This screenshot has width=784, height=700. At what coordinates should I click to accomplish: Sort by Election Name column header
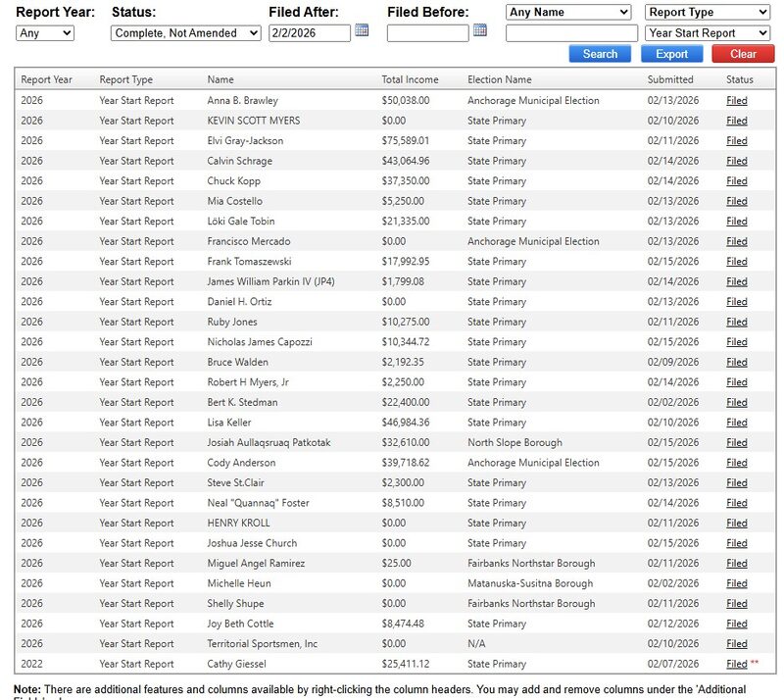499,79
